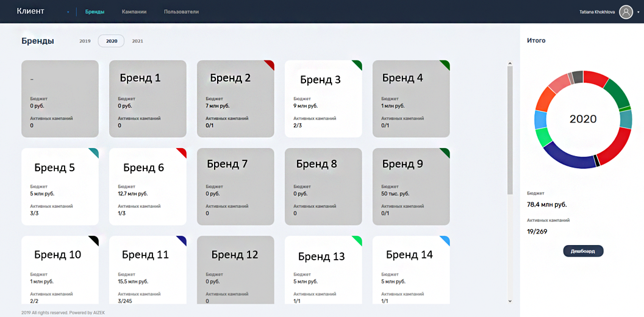Click the Клиент logo title
Viewport: 644px width, 317px height.
pyautogui.click(x=30, y=11)
